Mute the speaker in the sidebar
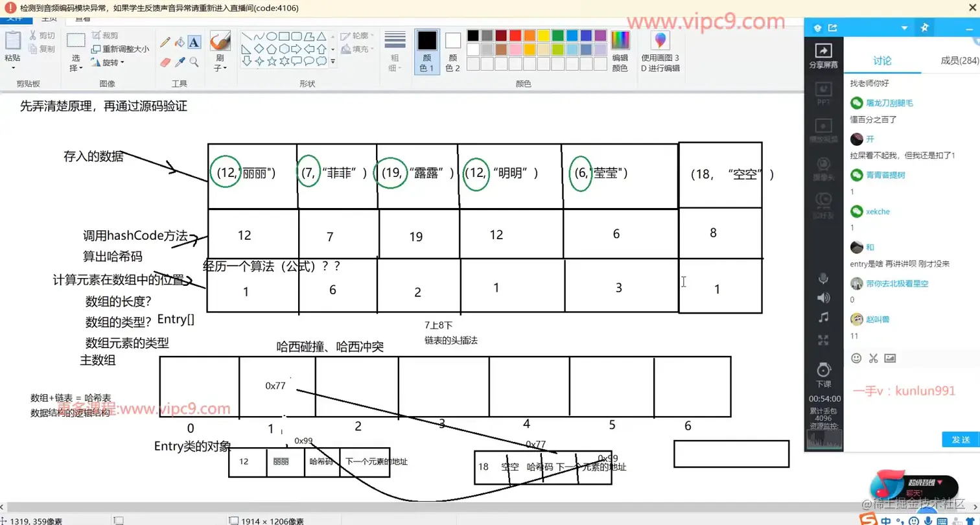Viewport: 980px width, 525px height. click(x=823, y=298)
